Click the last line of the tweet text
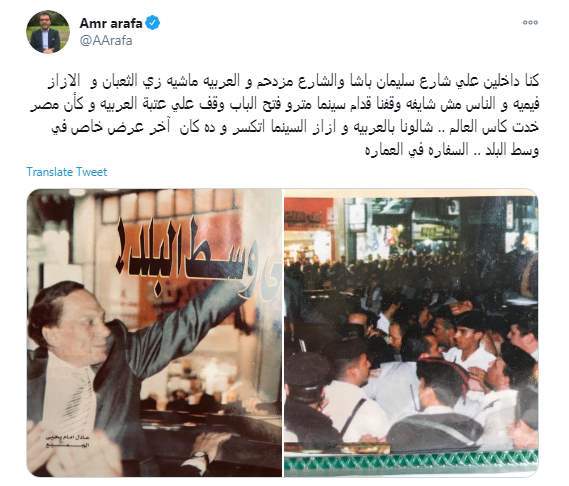Image resolution: width=569 pixels, height=486 pixels. tap(452, 150)
